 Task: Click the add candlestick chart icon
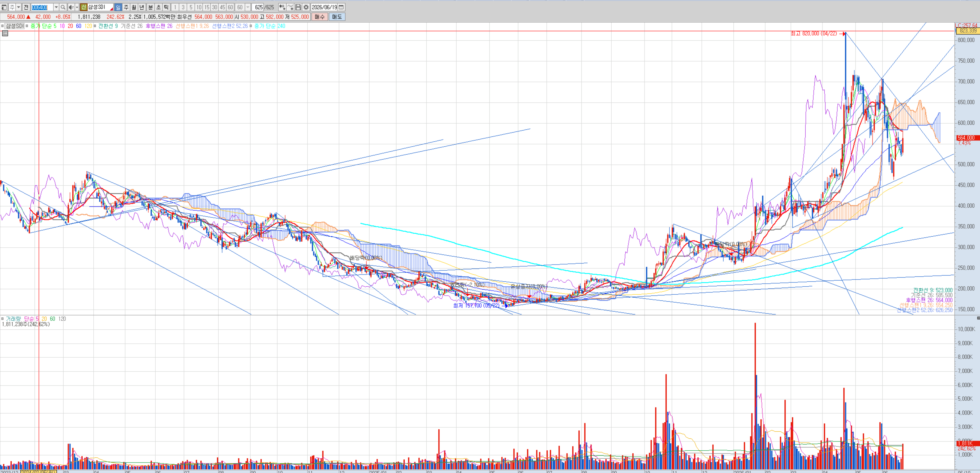tap(282, 7)
